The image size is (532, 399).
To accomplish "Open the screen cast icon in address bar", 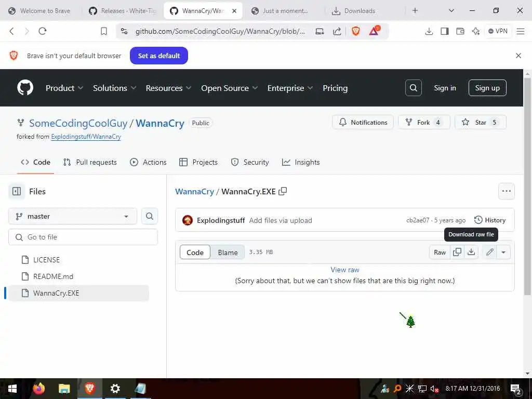I will point(320,31).
